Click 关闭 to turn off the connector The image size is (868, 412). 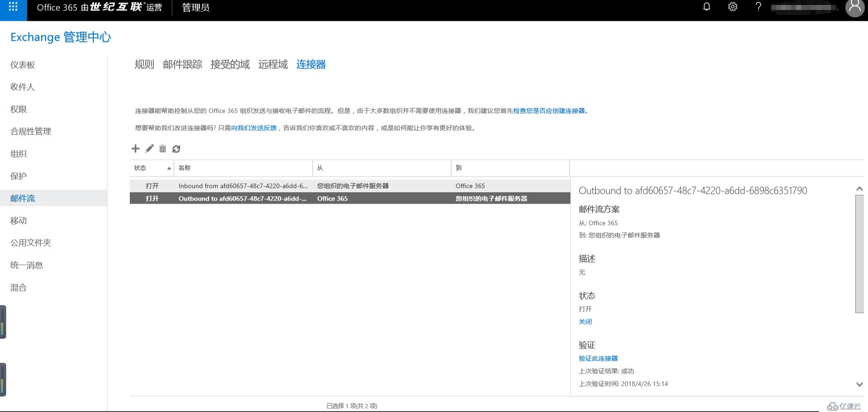click(585, 321)
